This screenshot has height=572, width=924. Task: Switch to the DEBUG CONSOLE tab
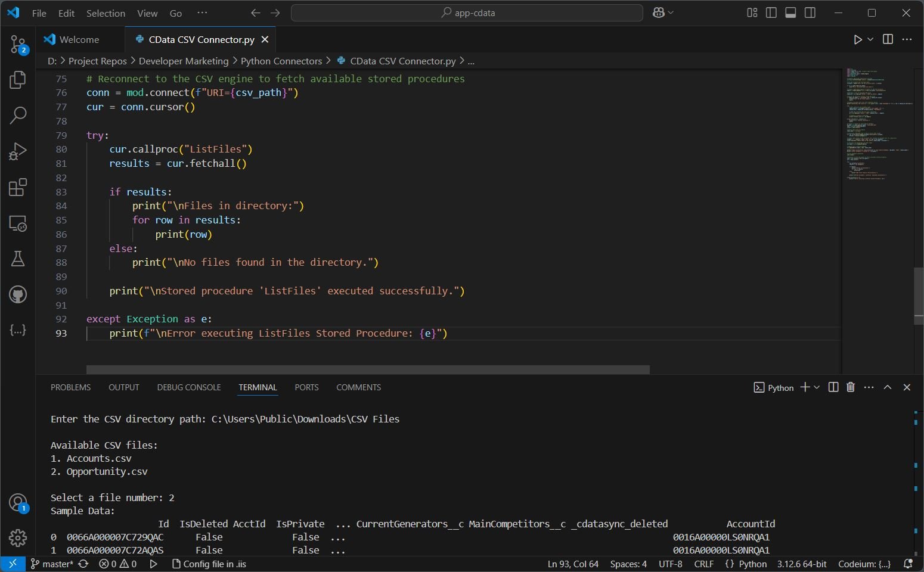pyautogui.click(x=189, y=387)
